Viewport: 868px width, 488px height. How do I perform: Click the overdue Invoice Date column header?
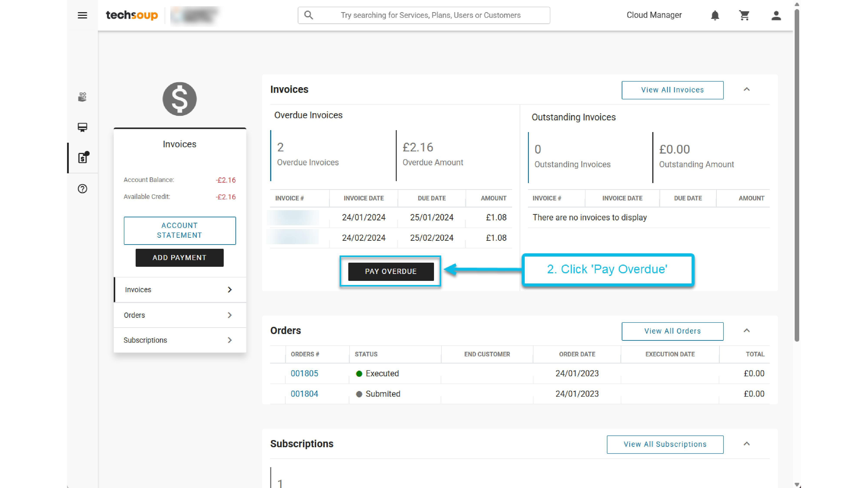click(363, 198)
